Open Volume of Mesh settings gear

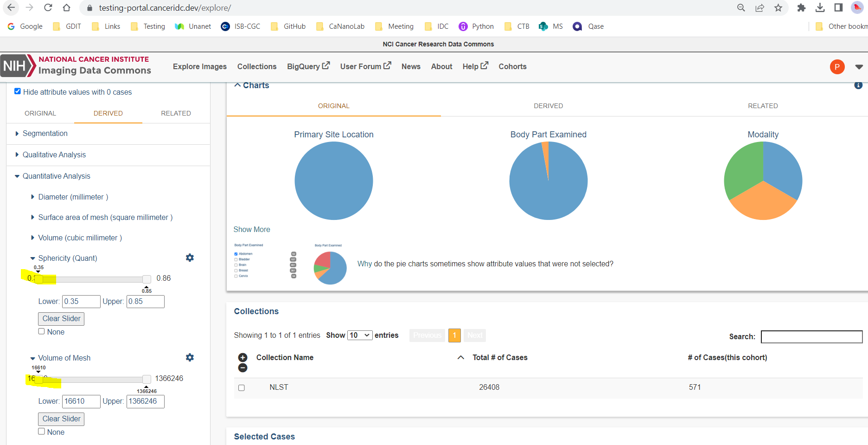(x=190, y=357)
